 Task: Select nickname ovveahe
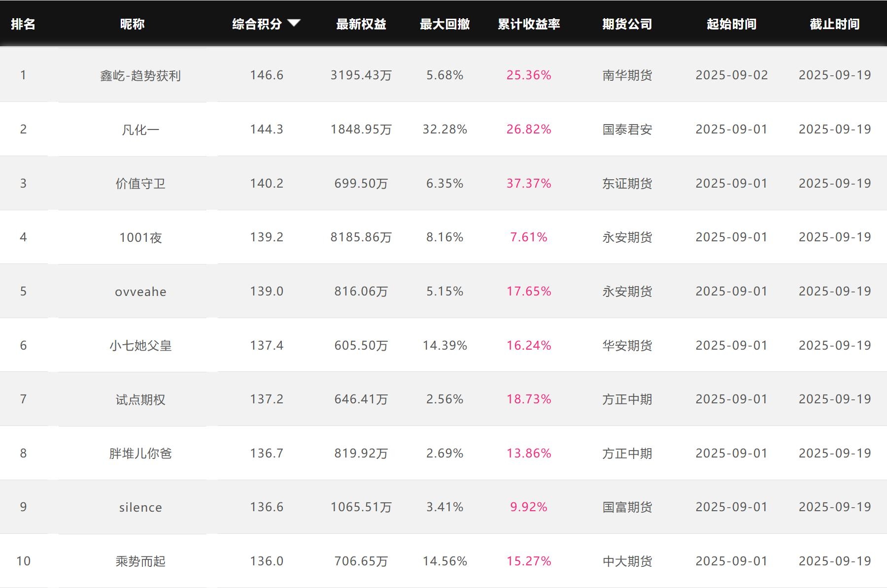(x=140, y=292)
